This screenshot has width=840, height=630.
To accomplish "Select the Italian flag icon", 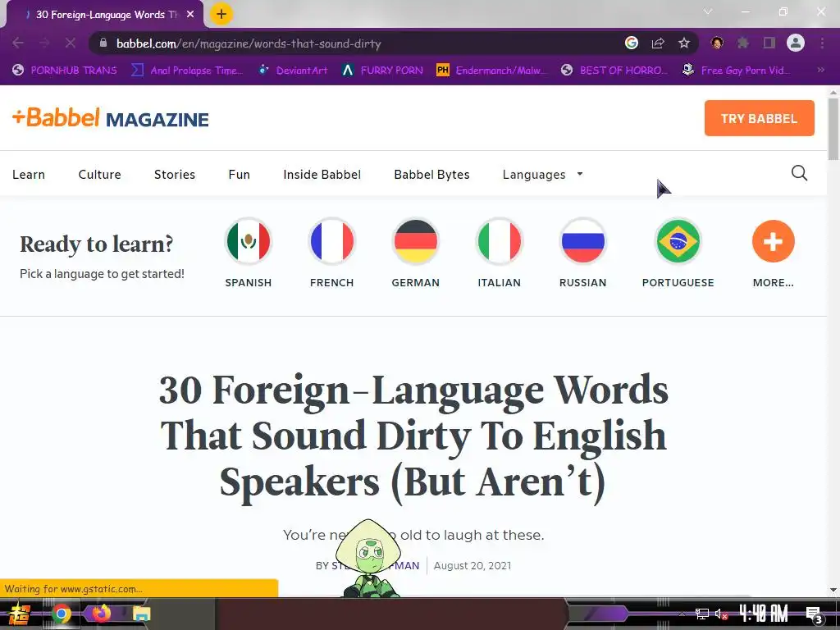I will pos(500,241).
